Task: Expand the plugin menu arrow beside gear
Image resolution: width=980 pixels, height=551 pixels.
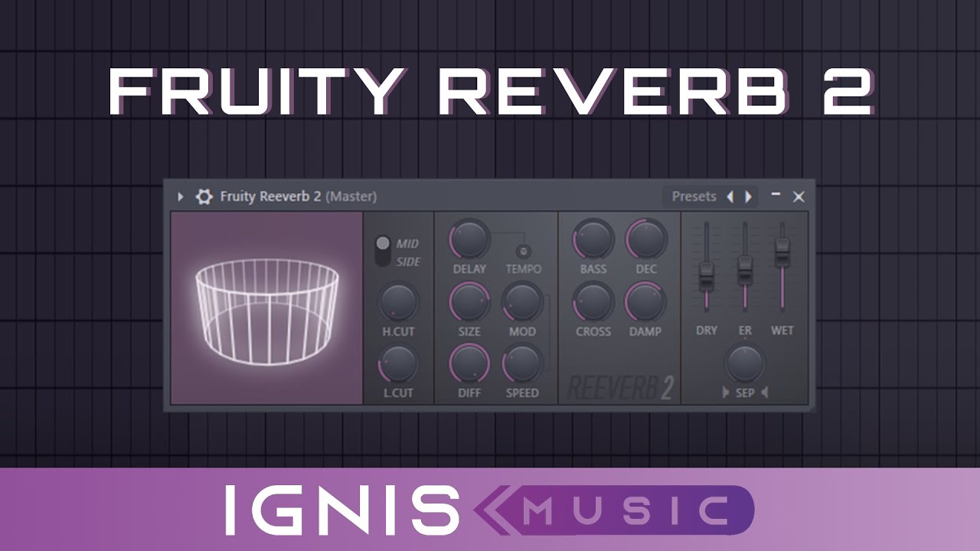Action: point(181,197)
